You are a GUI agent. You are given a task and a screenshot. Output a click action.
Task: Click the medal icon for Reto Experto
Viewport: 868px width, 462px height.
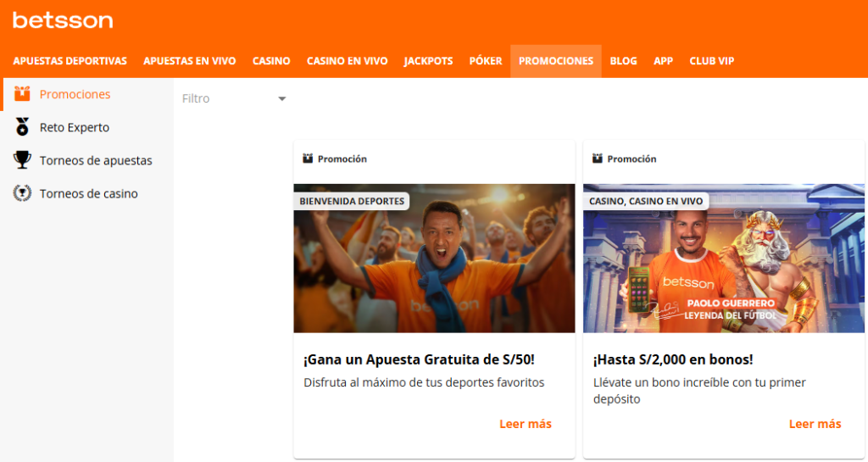tap(23, 127)
